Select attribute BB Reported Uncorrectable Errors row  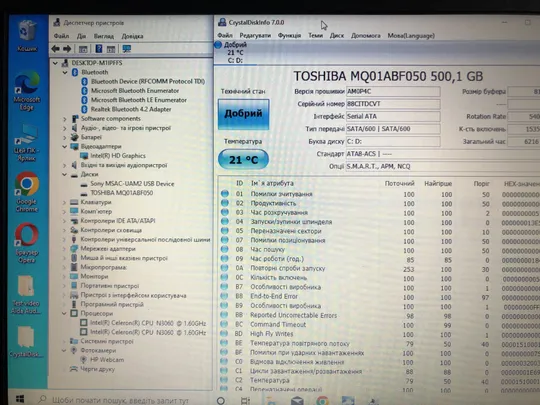(379, 315)
